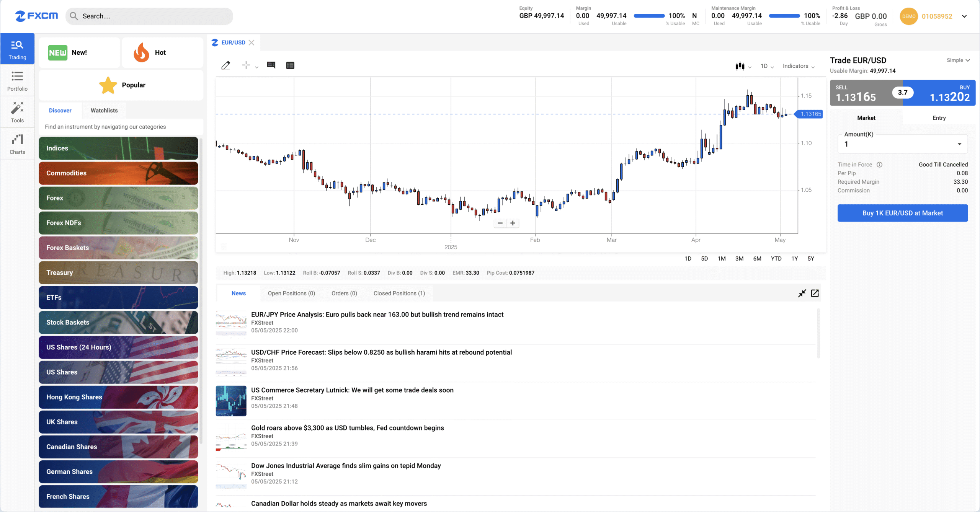Set chart range to 1D

[688, 259]
